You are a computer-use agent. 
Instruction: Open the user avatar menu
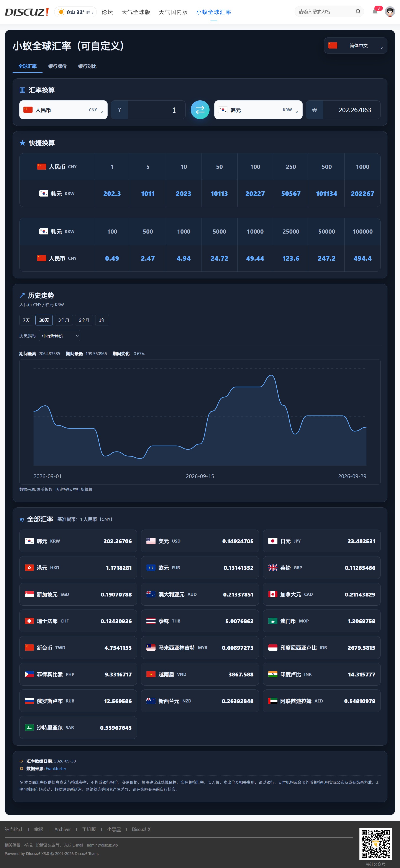390,12
